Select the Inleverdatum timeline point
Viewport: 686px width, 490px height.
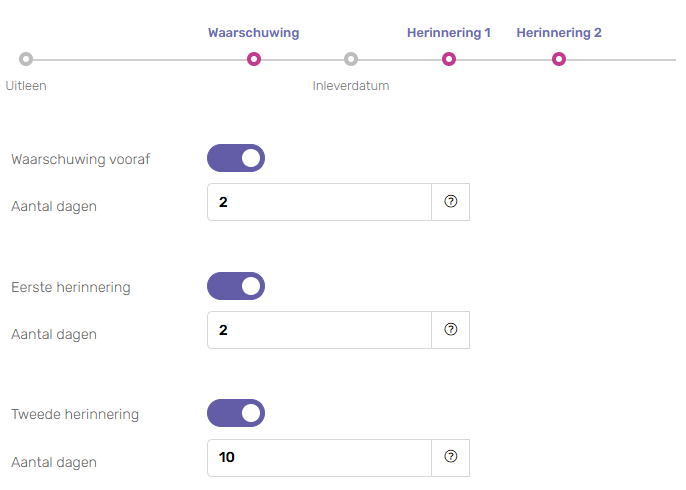(350, 59)
